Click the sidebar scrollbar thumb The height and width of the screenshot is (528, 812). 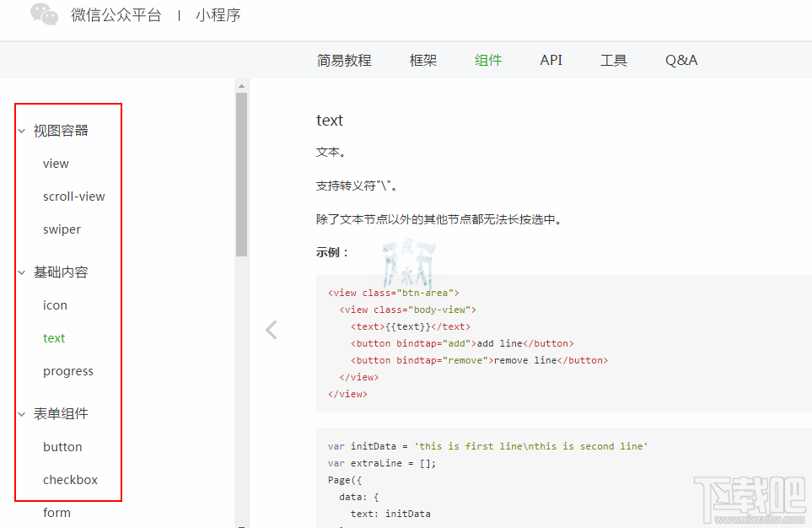241,175
